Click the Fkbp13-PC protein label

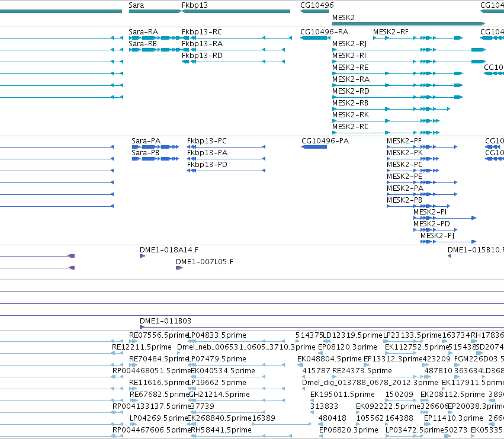click(x=207, y=141)
